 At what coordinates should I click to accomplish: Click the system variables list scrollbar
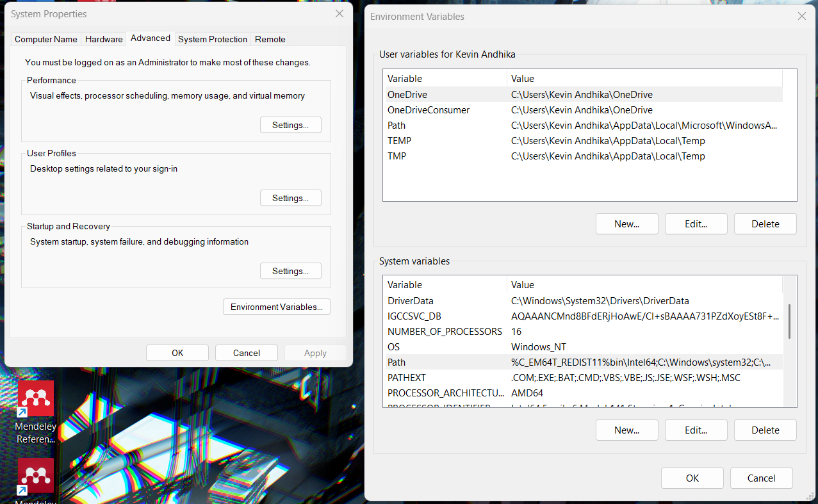(789, 322)
